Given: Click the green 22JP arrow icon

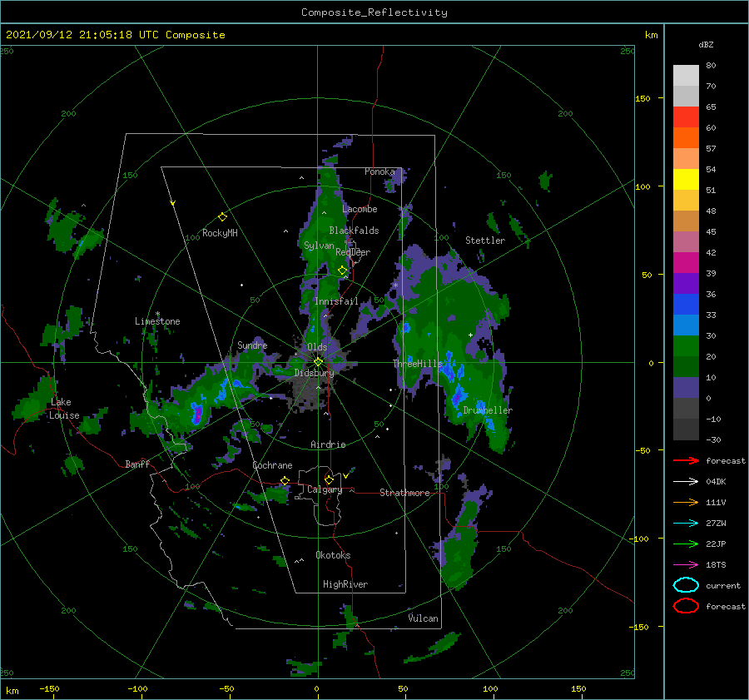Looking at the screenshot, I should tap(686, 544).
